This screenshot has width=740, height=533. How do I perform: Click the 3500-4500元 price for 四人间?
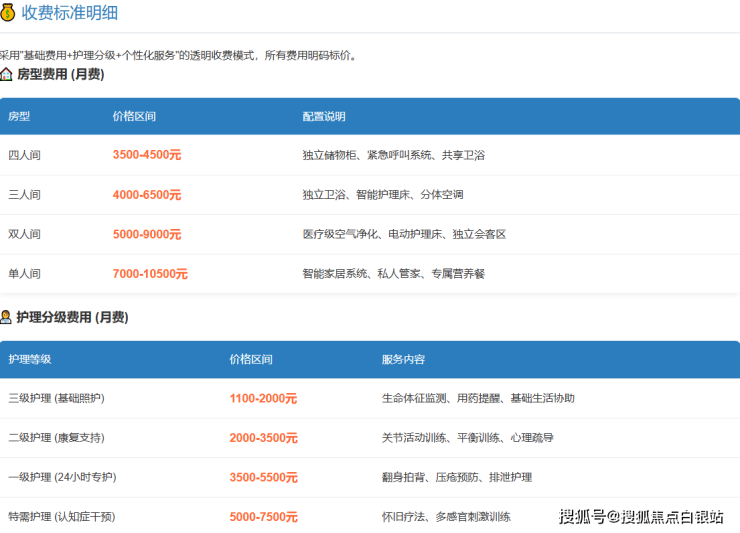(x=147, y=155)
